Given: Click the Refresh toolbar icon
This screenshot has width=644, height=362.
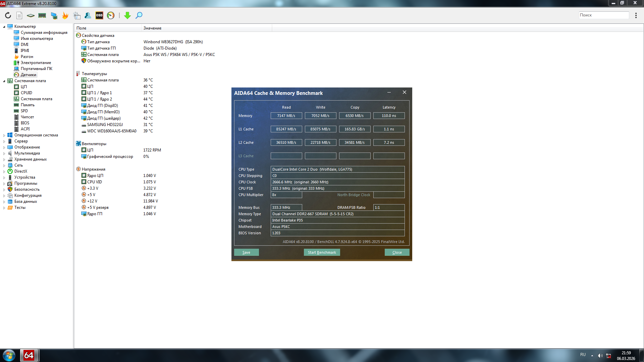Looking at the screenshot, I should [x=8, y=15].
